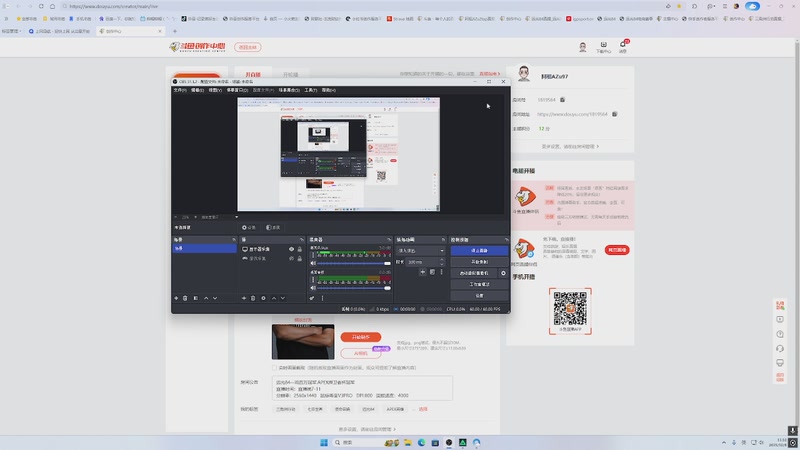Click the room announcement text box

[x=362, y=388]
